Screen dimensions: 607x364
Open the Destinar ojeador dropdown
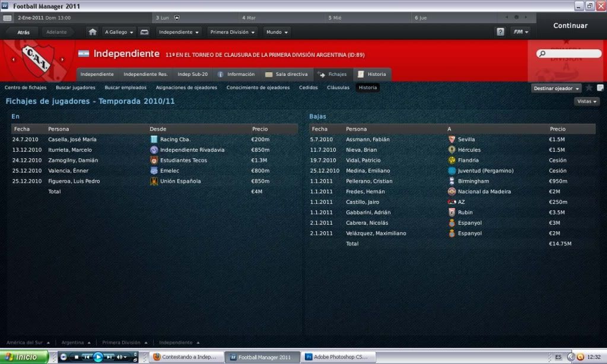557,88
